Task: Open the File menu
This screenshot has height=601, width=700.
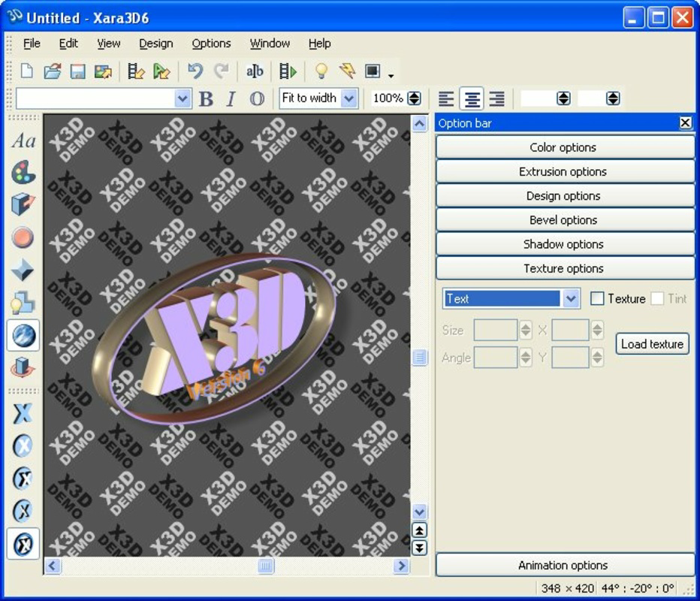Action: point(32,44)
